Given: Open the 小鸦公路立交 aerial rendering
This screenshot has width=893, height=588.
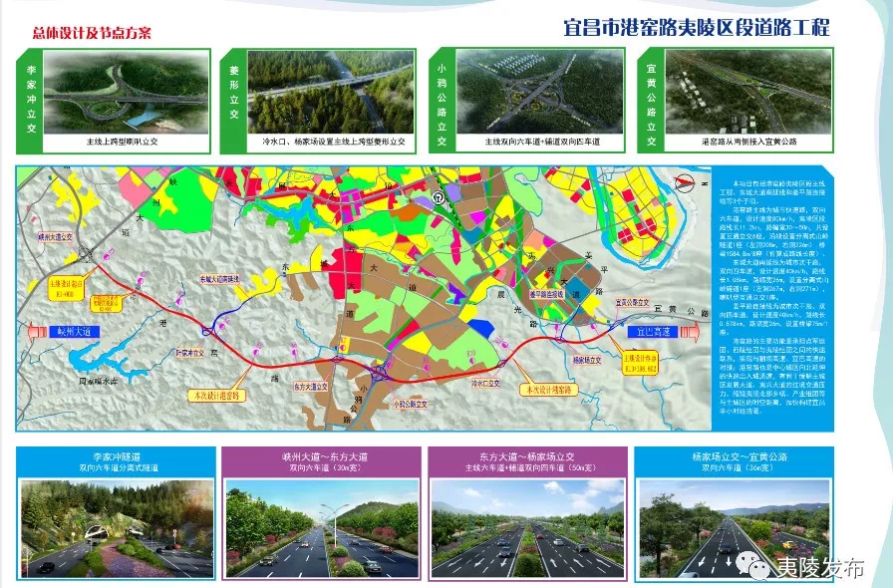Looking at the screenshot, I should 540,93.
